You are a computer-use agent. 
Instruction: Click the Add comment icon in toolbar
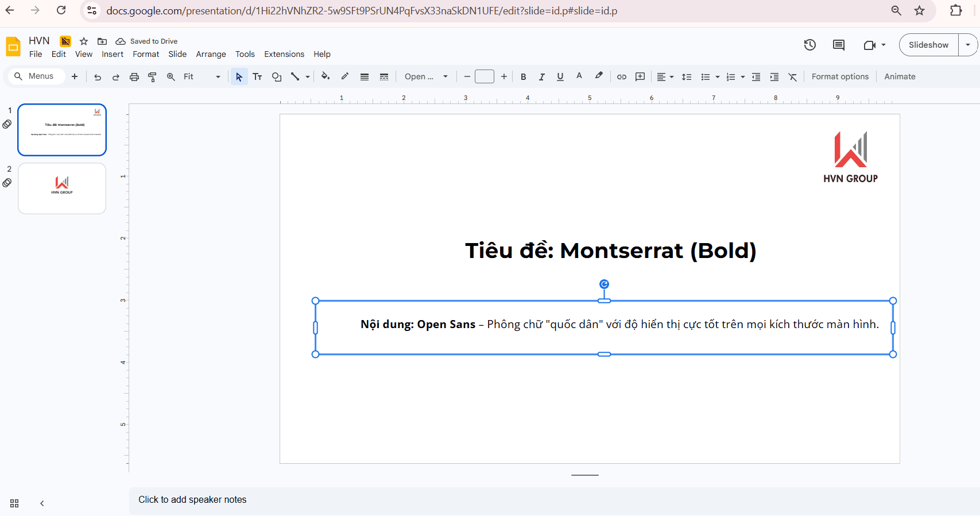point(640,76)
